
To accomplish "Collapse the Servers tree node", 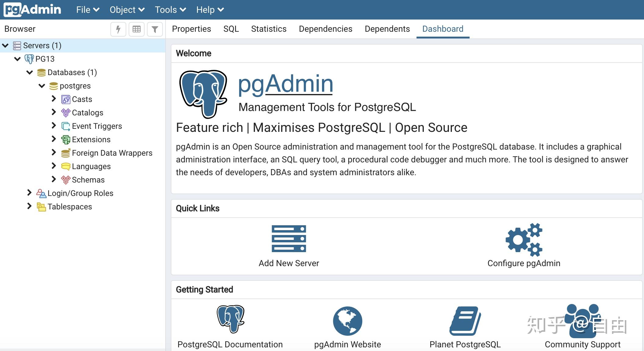I will tap(5, 45).
